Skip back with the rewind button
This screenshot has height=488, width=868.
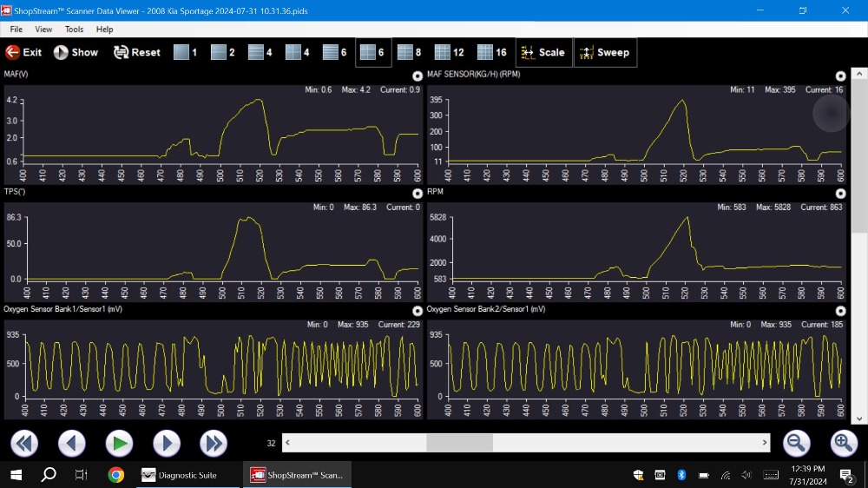(x=24, y=444)
